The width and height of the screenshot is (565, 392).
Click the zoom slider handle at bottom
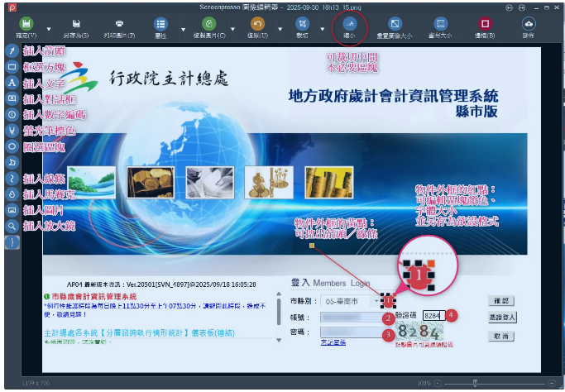[x=476, y=383]
